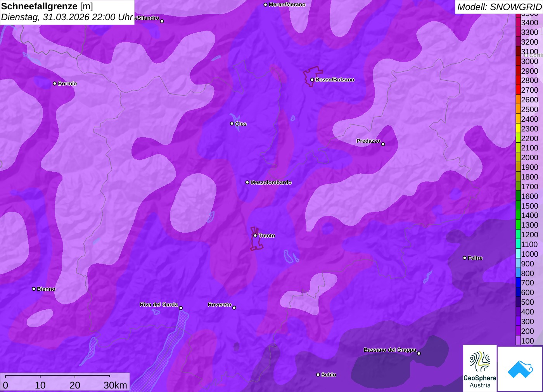Click the Silandro marker dot
The width and height of the screenshot is (543, 392).
[162, 21]
